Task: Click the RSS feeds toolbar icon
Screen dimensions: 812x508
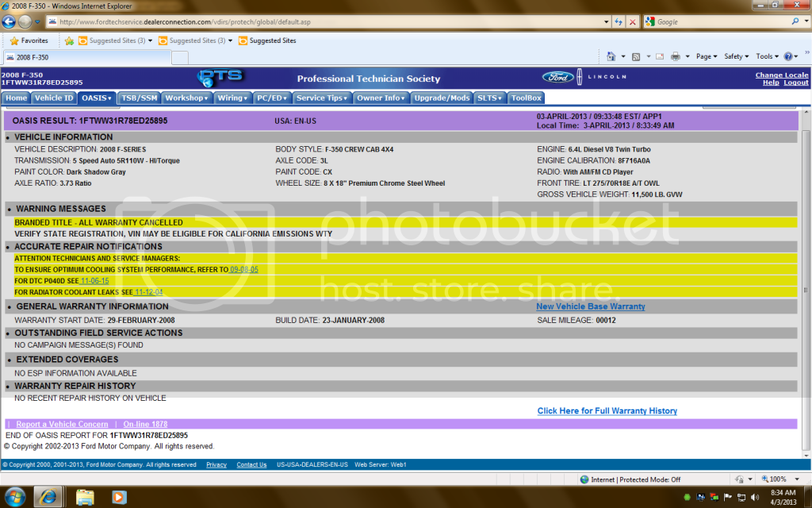Action: click(x=636, y=56)
